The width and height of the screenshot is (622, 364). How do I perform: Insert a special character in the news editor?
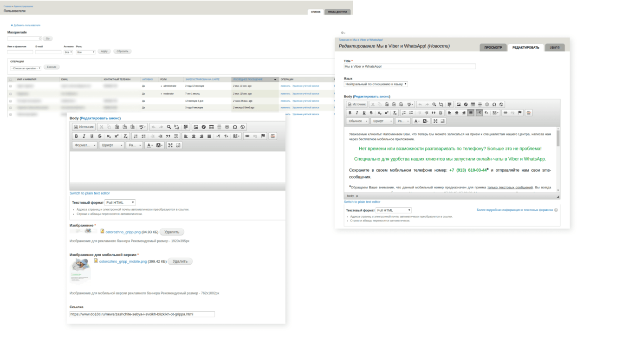(494, 104)
